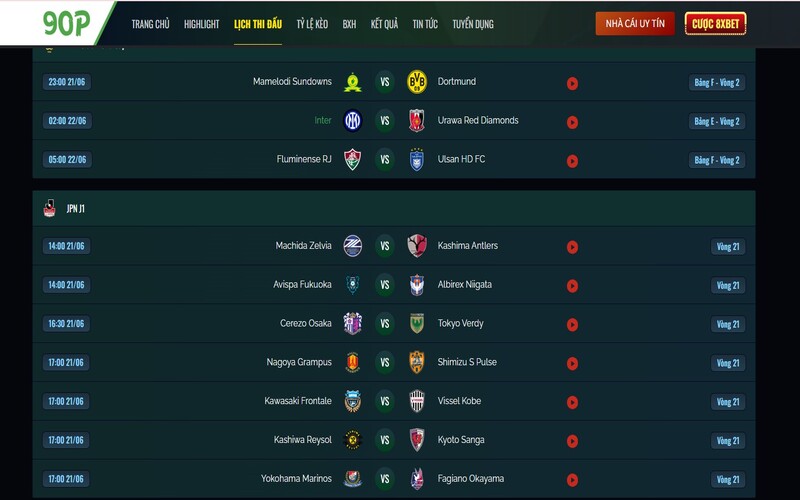The image size is (800, 500).
Task: Click the Cược 8XBET button
Action: pos(715,24)
